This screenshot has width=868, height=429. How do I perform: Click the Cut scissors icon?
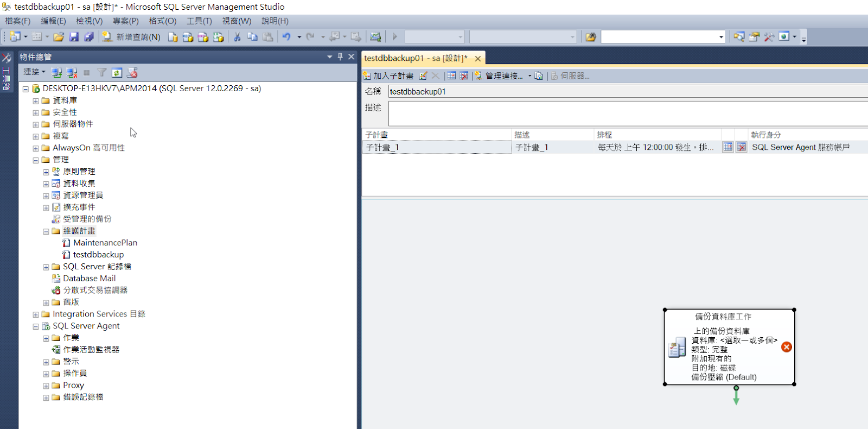tap(237, 37)
